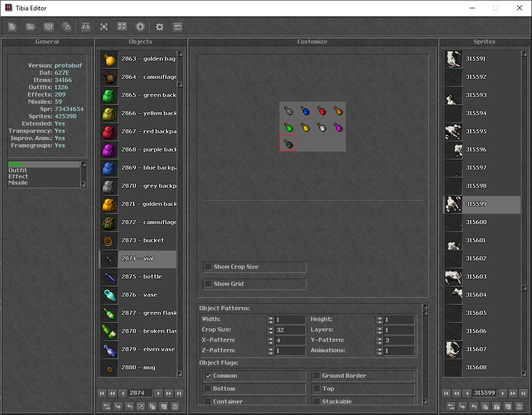Screen dimensions: 532x415
Task: Check the Bottom flag checkbox
Action: click(208, 389)
